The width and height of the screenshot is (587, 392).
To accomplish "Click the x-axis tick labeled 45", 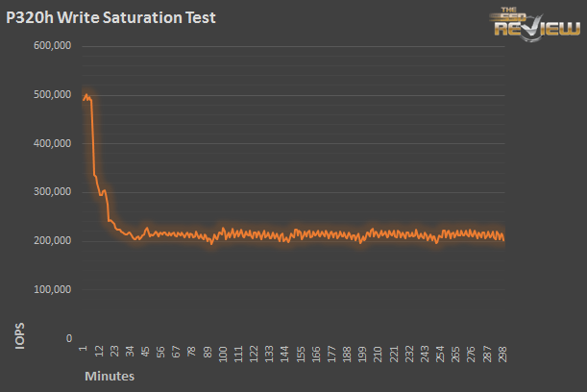I will coord(145,353).
